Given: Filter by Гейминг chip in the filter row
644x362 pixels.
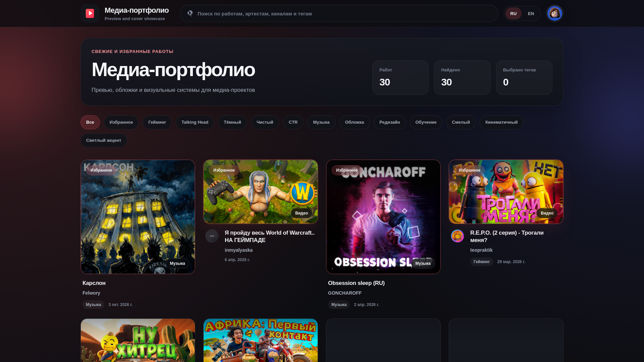Looking at the screenshot, I should tap(157, 122).
